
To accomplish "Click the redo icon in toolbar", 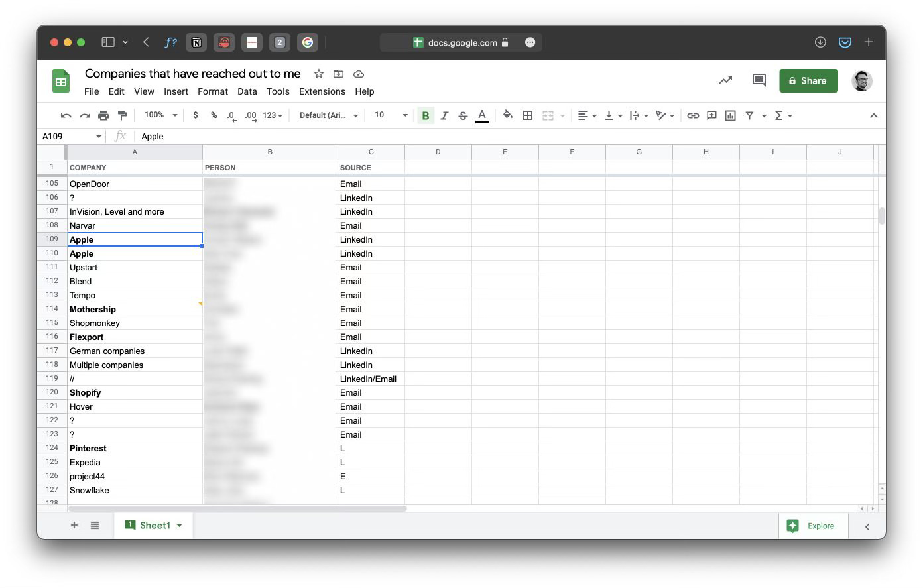I will point(84,115).
